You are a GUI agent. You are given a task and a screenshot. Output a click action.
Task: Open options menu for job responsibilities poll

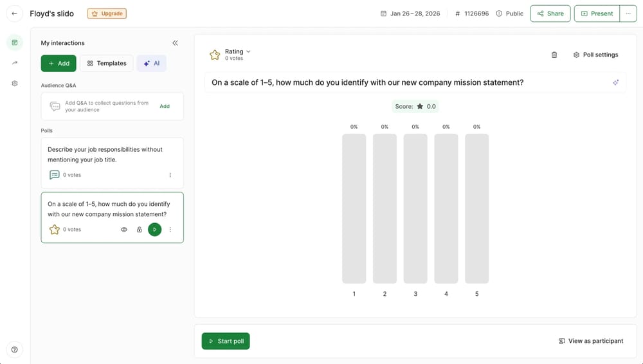(170, 175)
